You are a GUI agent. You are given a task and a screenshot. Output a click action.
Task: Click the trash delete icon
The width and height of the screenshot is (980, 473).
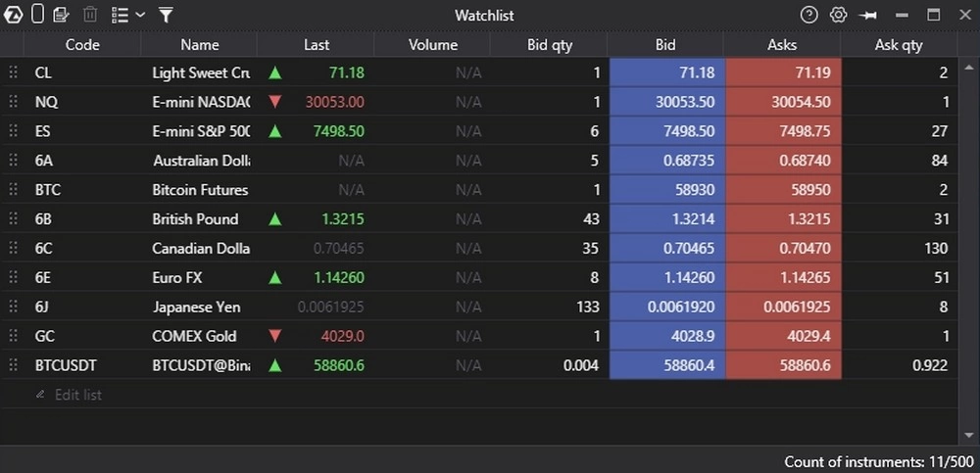click(x=90, y=15)
